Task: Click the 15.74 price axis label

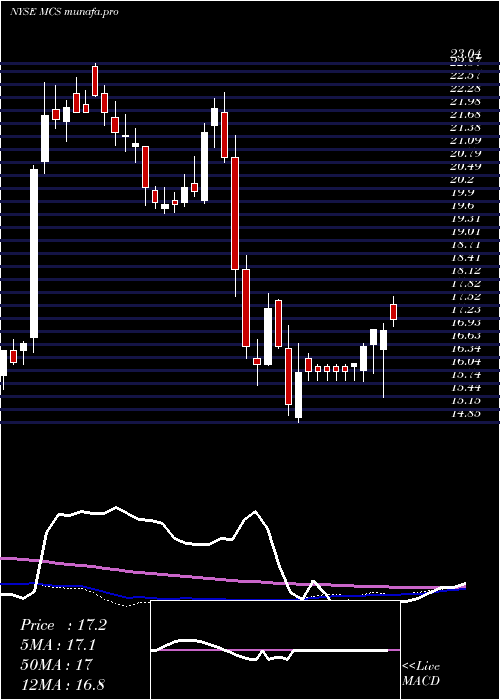Action: [466, 375]
